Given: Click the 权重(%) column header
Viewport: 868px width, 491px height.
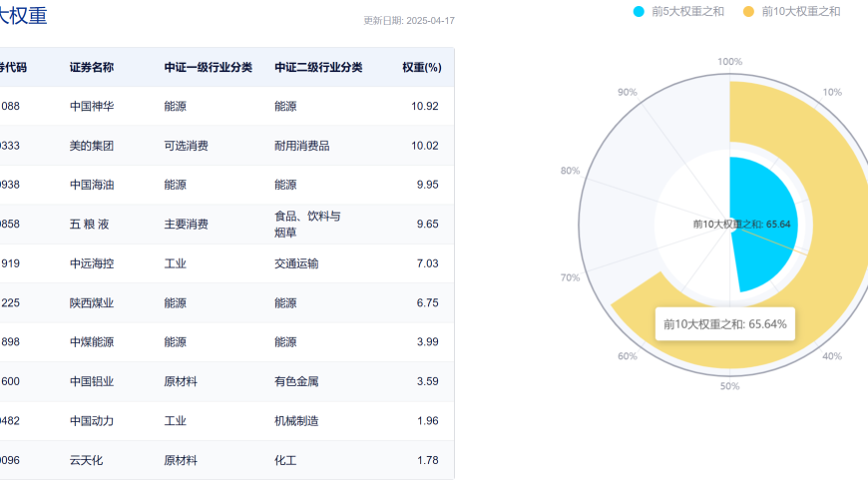Looking at the screenshot, I should 422,68.
